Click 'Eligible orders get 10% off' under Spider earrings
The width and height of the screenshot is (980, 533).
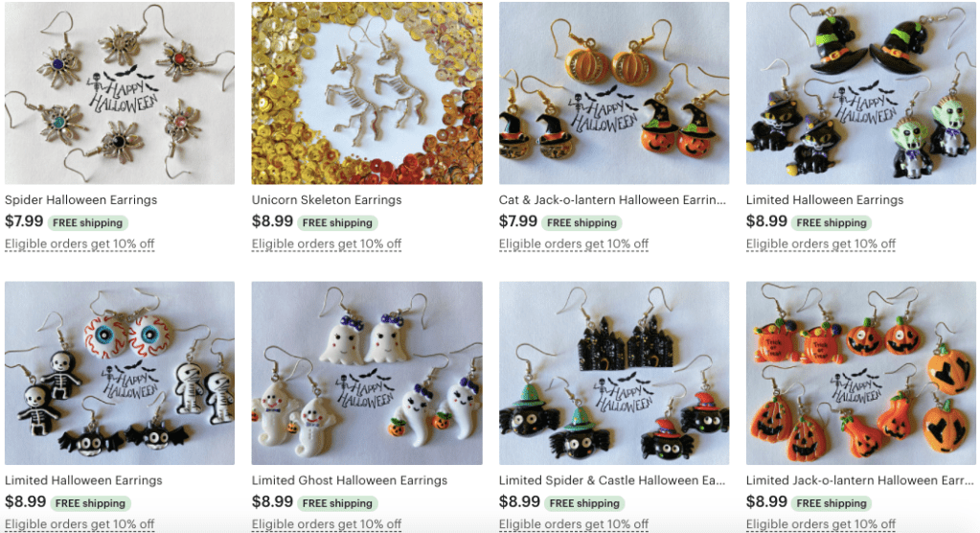80,244
